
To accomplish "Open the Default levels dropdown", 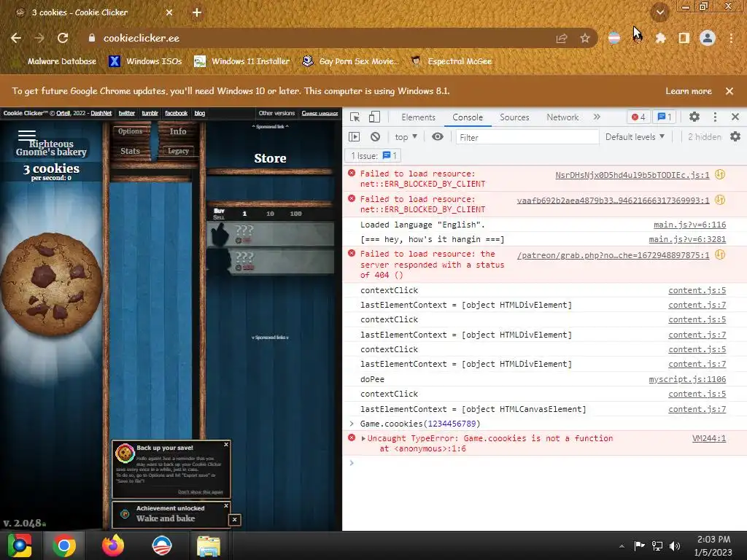I will 635,137.
